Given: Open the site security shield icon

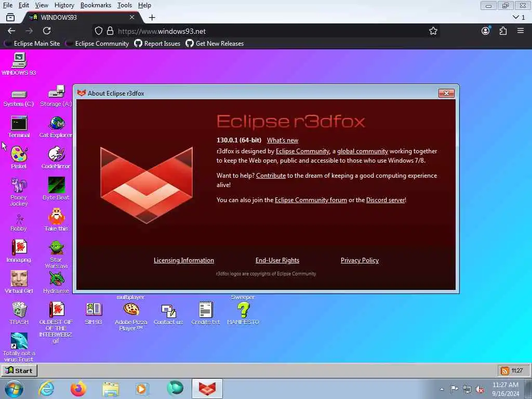Looking at the screenshot, I should [98, 31].
